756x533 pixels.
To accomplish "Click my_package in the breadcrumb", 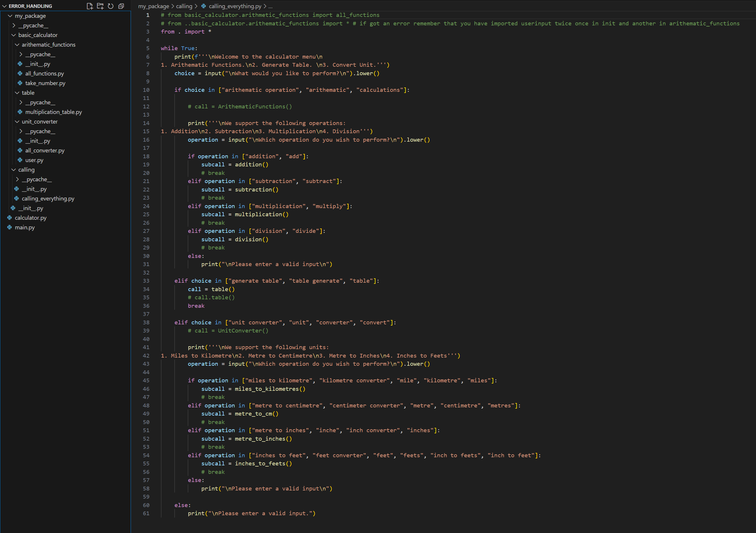I will pos(153,6).
